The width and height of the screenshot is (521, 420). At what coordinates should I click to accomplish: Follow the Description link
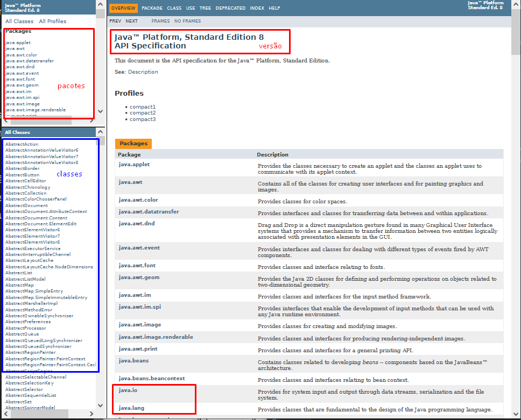click(143, 72)
